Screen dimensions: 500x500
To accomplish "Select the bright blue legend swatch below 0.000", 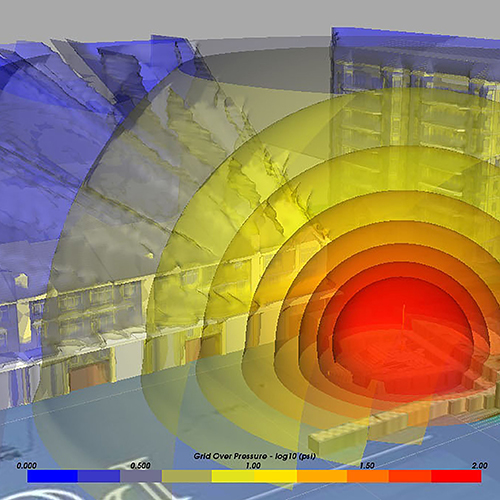I will click(52, 476).
